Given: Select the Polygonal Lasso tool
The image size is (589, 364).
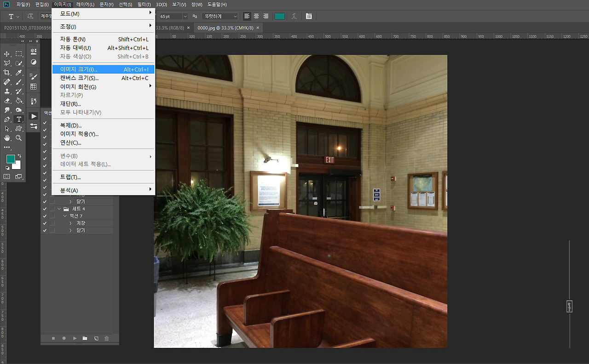Looking at the screenshot, I should (7, 63).
